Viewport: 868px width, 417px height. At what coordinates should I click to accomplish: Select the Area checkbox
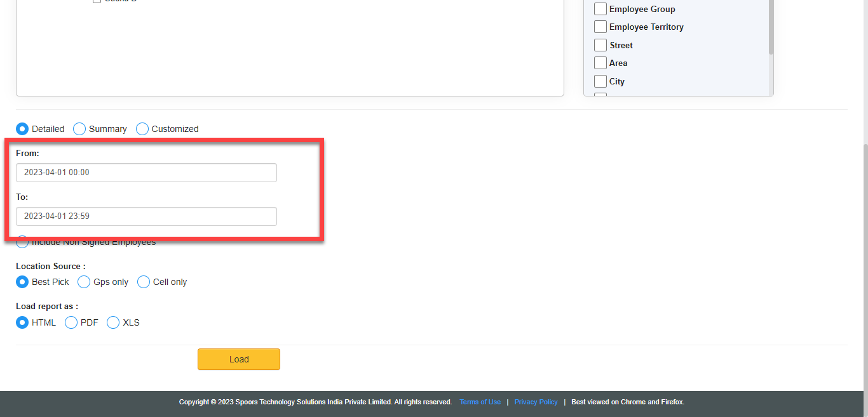pos(600,63)
